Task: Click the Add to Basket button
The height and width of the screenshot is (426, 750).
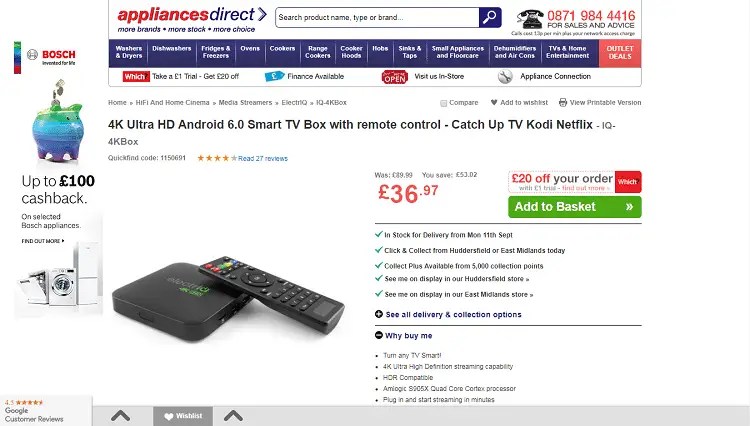Action: (574, 207)
